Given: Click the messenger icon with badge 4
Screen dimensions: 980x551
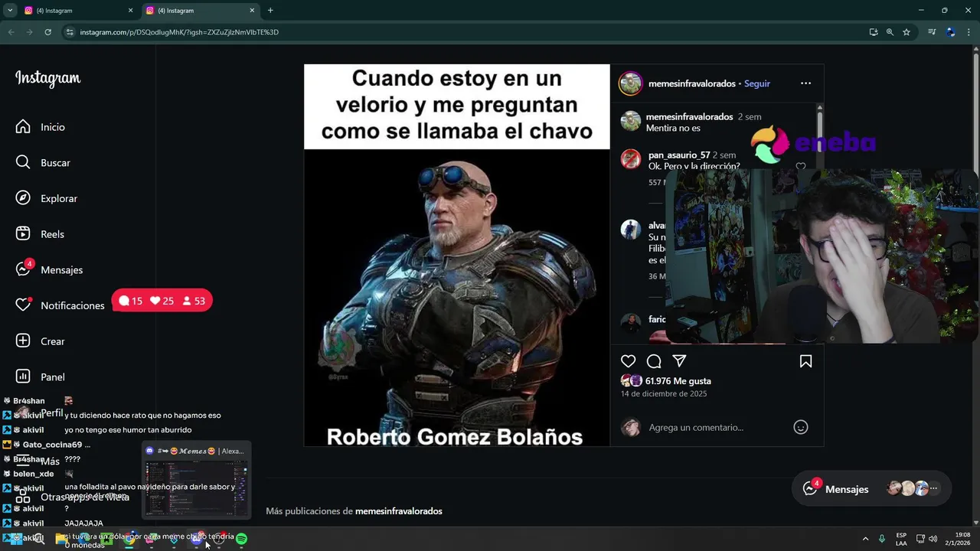Looking at the screenshot, I should pyautogui.click(x=24, y=269).
